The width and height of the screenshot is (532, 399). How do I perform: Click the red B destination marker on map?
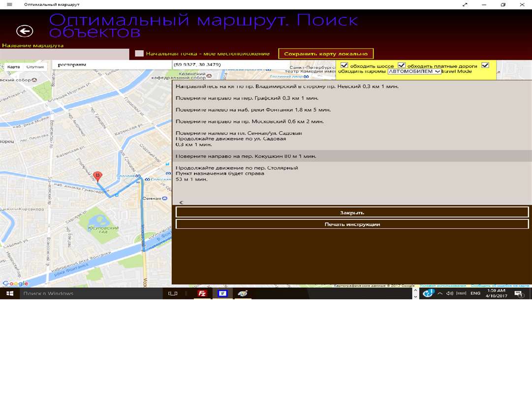click(x=98, y=177)
